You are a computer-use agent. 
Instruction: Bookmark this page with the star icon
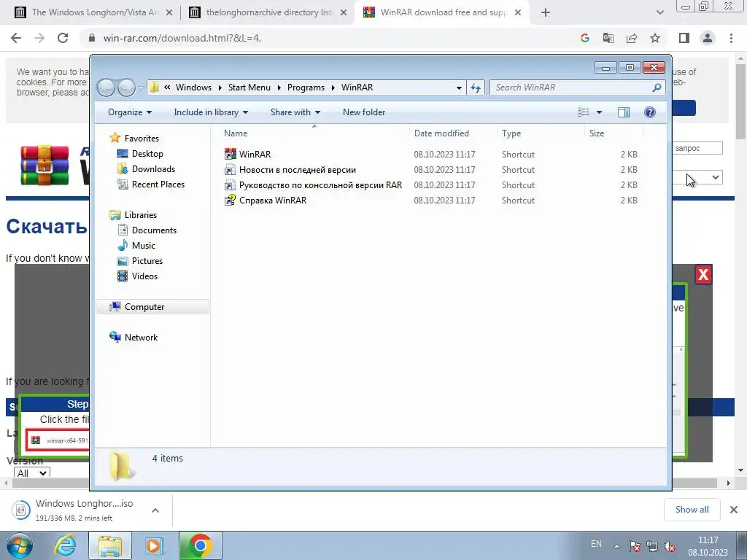pyautogui.click(x=655, y=38)
